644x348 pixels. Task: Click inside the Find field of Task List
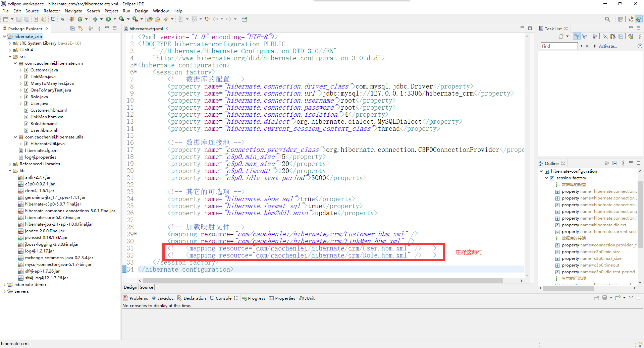point(558,46)
